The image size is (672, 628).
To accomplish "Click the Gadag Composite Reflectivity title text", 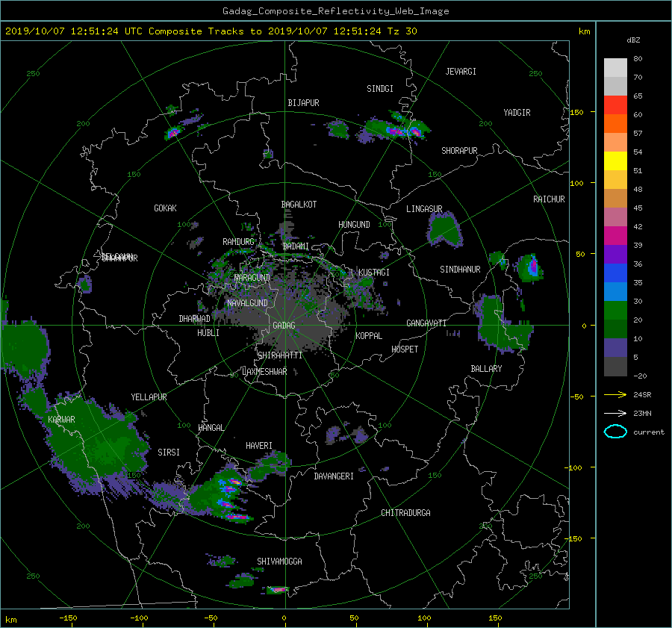I will coord(335,11).
